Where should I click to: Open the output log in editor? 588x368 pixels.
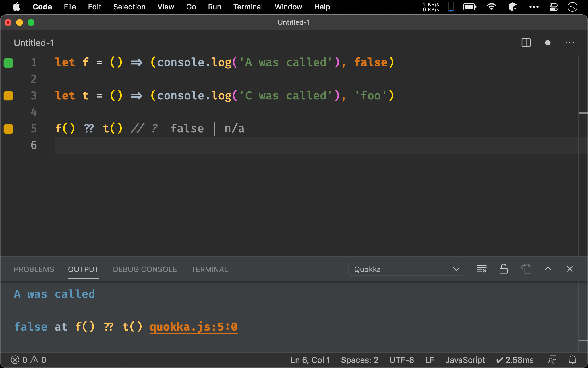(526, 269)
